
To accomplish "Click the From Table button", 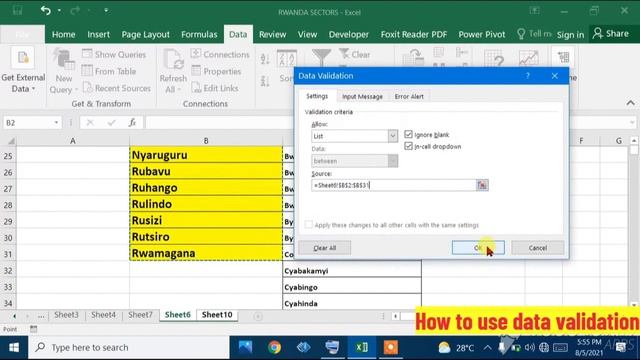I will click(109, 71).
